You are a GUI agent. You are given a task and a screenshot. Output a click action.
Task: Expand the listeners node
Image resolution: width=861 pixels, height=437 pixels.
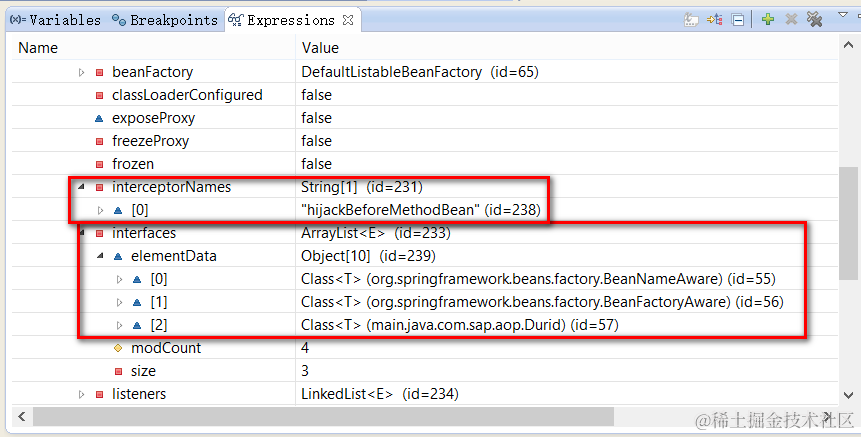81,394
